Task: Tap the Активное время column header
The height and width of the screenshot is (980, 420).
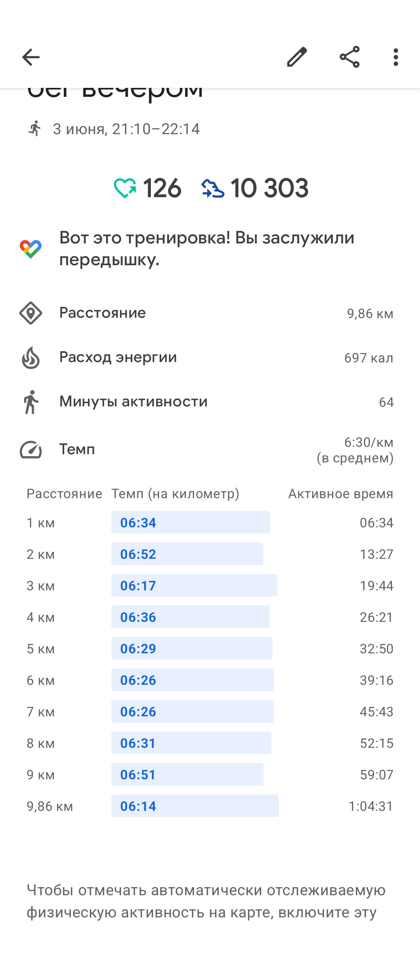Action: click(x=341, y=494)
